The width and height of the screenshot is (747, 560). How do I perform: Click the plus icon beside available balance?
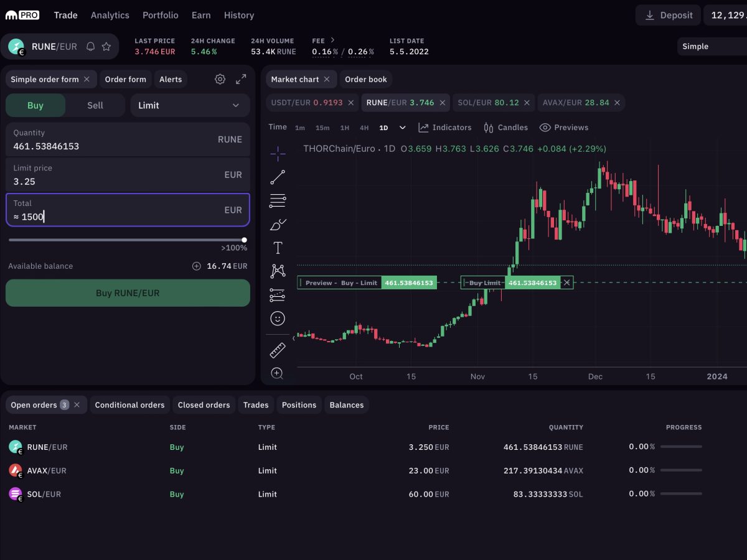pyautogui.click(x=197, y=266)
